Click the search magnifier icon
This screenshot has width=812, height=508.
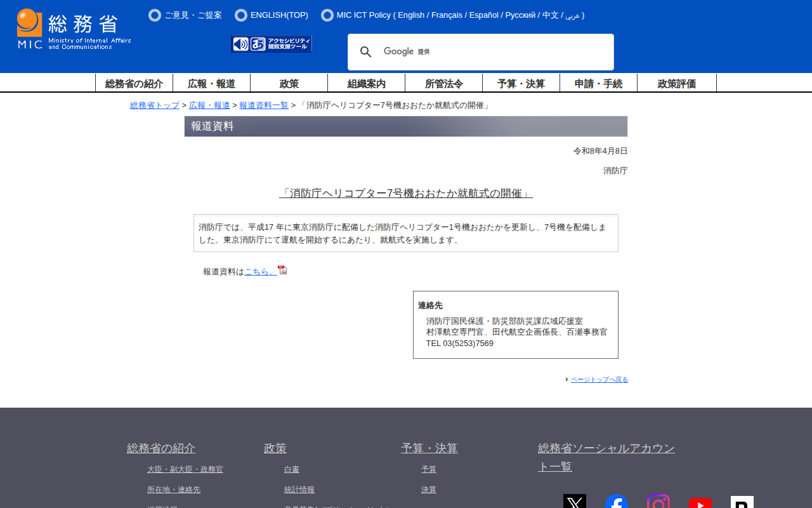[x=365, y=52]
